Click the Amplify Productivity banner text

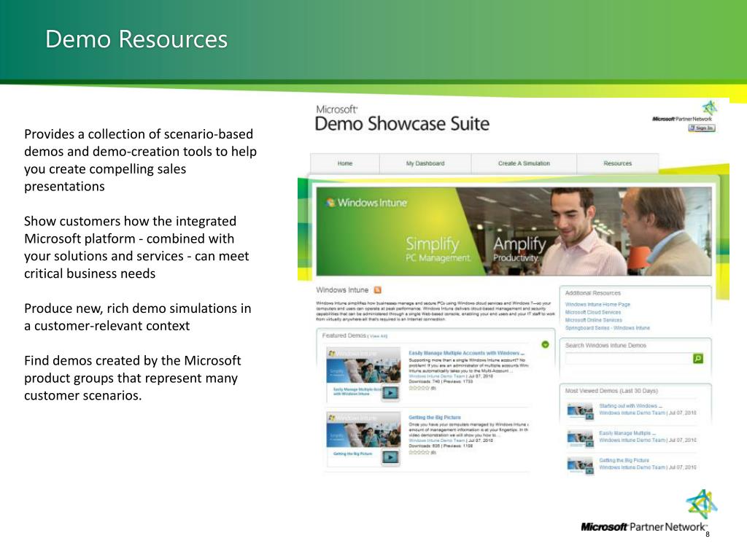click(519, 249)
